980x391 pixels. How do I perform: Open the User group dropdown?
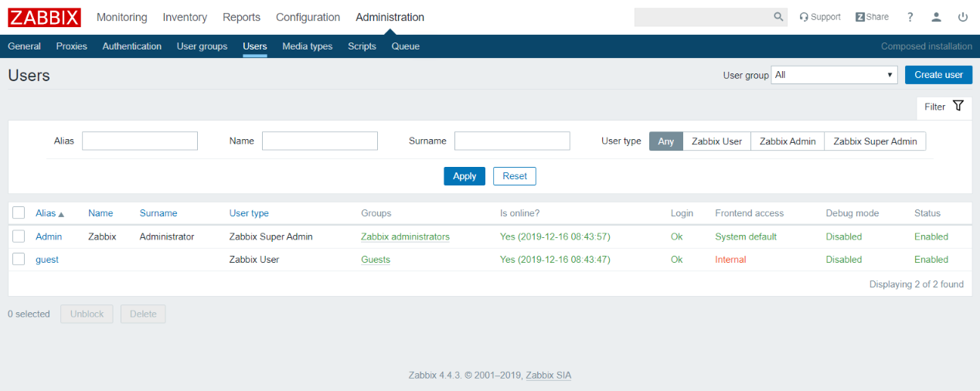coord(834,75)
